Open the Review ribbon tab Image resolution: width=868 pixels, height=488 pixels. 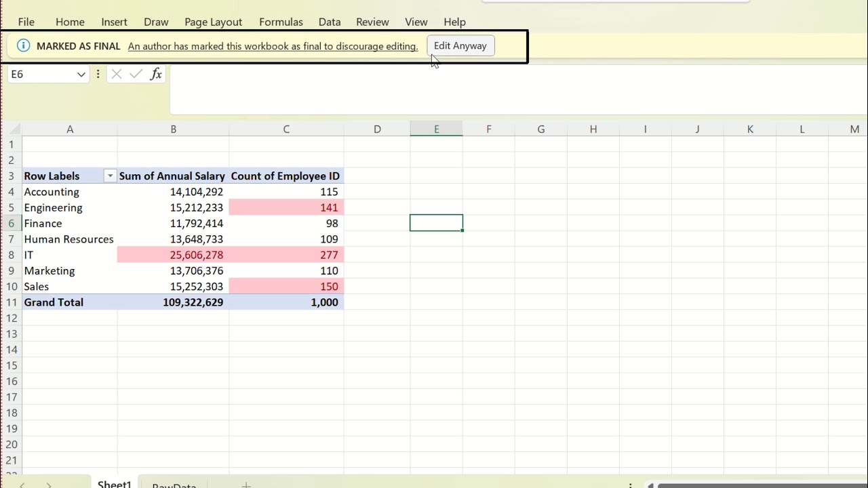click(372, 22)
